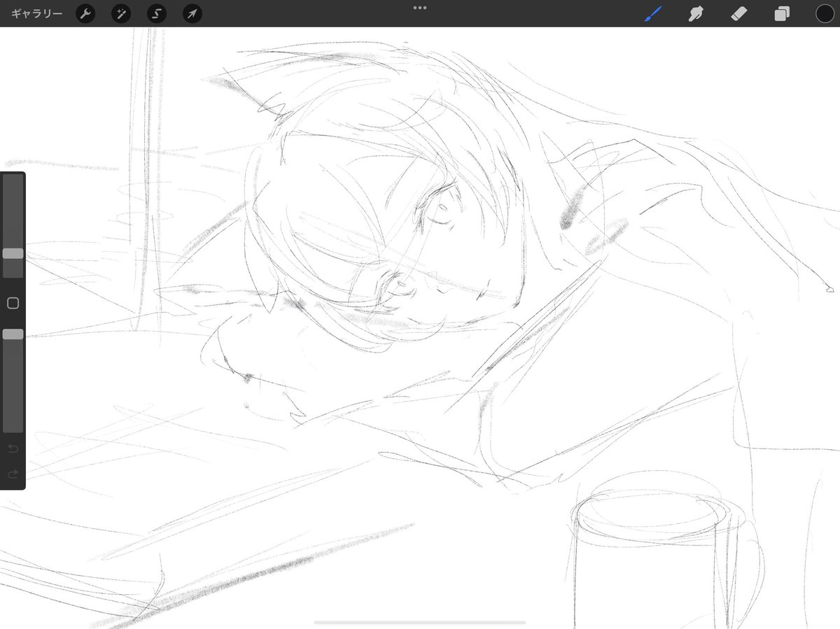
Task: Click the brush opacity slider handle
Action: 13,334
